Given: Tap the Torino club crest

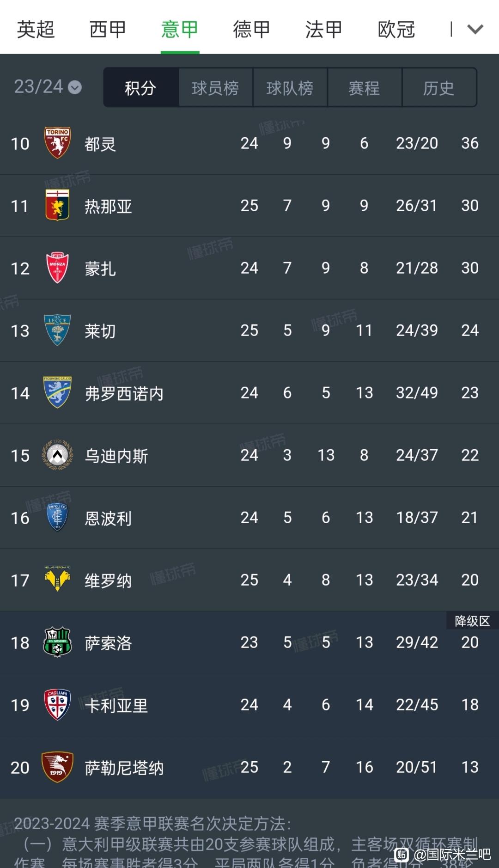Looking at the screenshot, I should tap(57, 143).
